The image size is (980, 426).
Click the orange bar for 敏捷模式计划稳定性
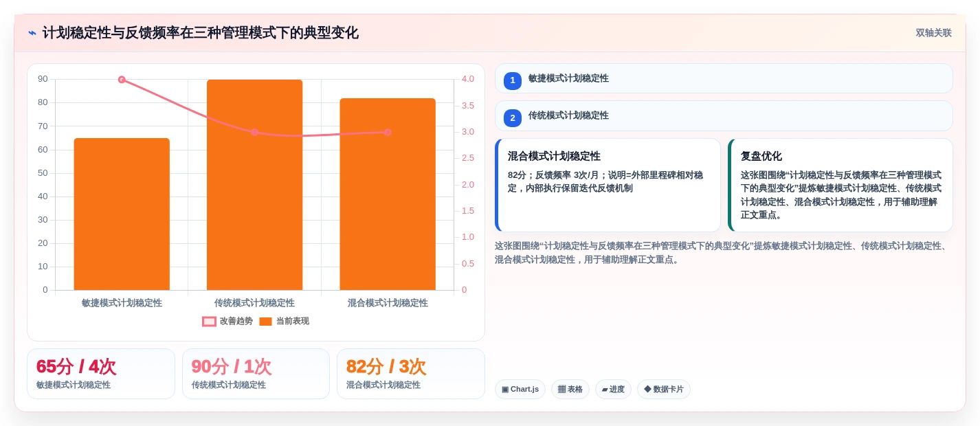(x=122, y=214)
